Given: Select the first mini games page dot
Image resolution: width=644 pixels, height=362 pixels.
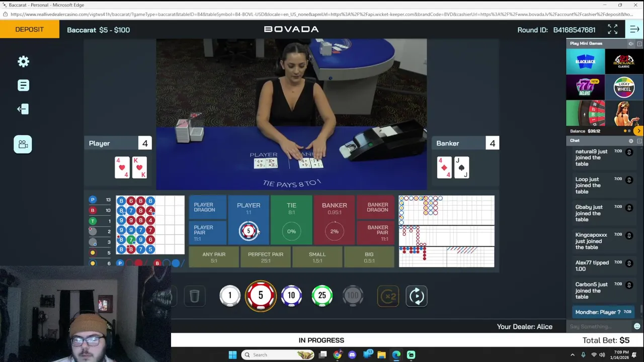Looking at the screenshot, I should point(625,131).
